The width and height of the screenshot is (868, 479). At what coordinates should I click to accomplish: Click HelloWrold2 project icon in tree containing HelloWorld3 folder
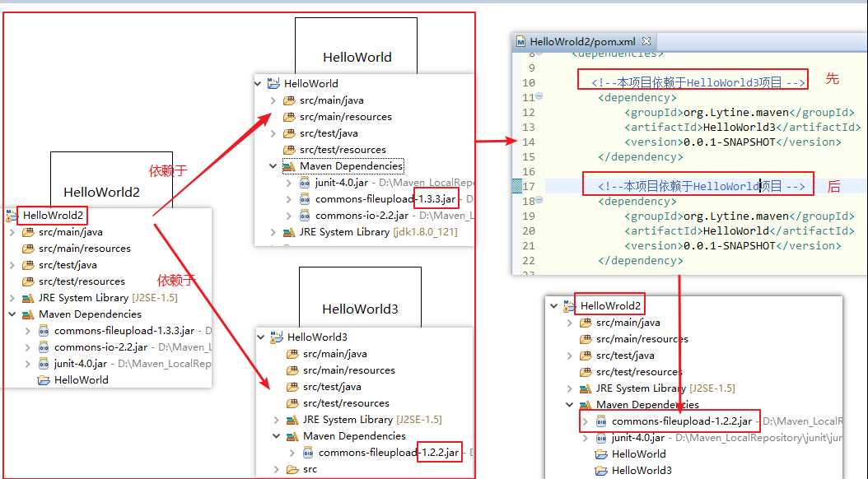pos(570,305)
